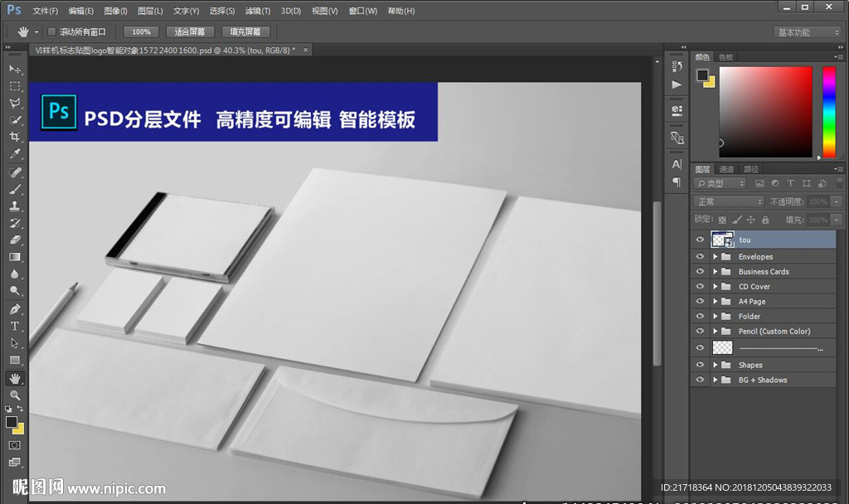Select the Crop tool
This screenshot has width=849, height=504.
point(14,138)
